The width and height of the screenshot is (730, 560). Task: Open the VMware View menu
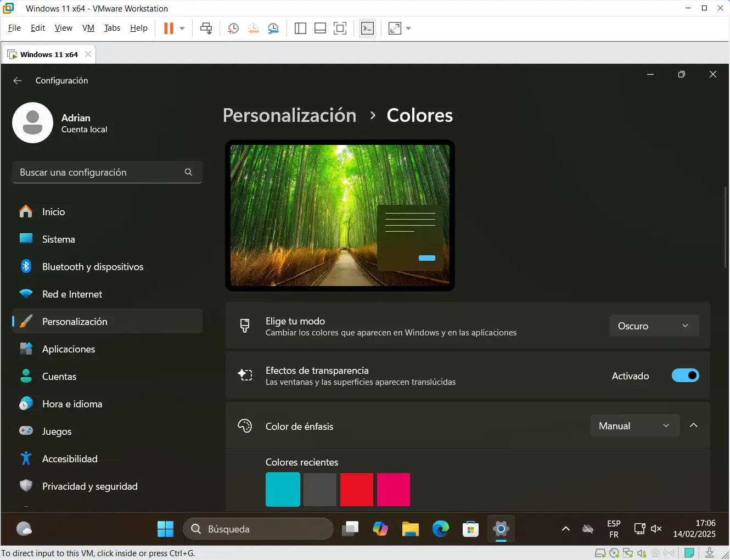(x=64, y=28)
